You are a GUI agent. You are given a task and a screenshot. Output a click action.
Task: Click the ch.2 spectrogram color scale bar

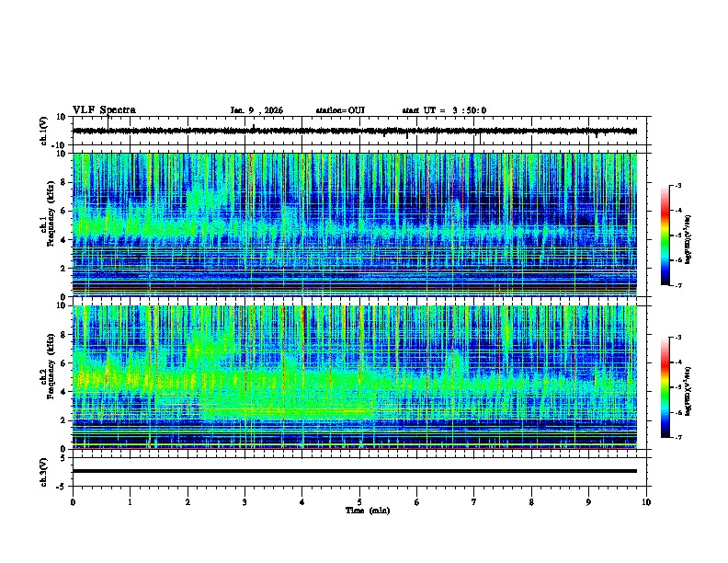[x=665, y=387]
